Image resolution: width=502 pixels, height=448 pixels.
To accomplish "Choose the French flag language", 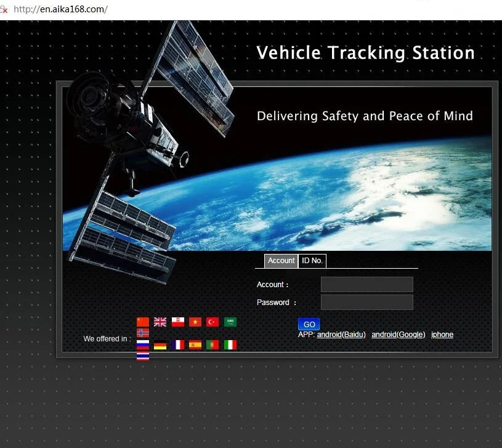I will click(x=177, y=345).
